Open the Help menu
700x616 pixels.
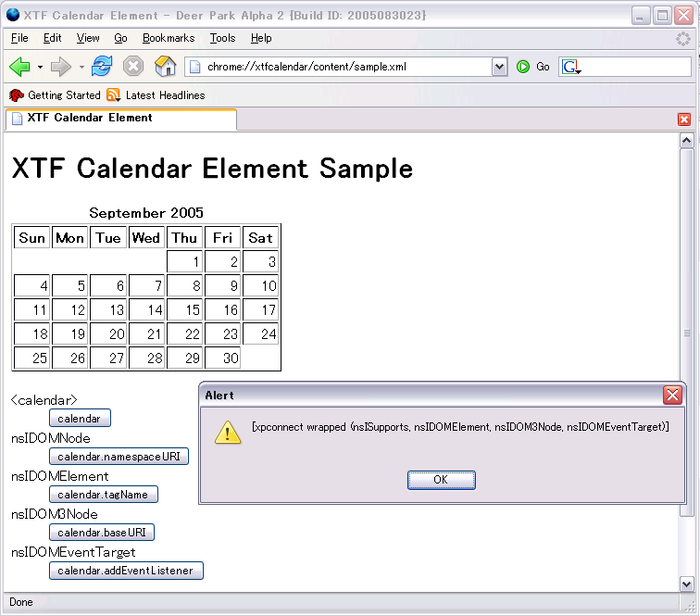click(261, 38)
